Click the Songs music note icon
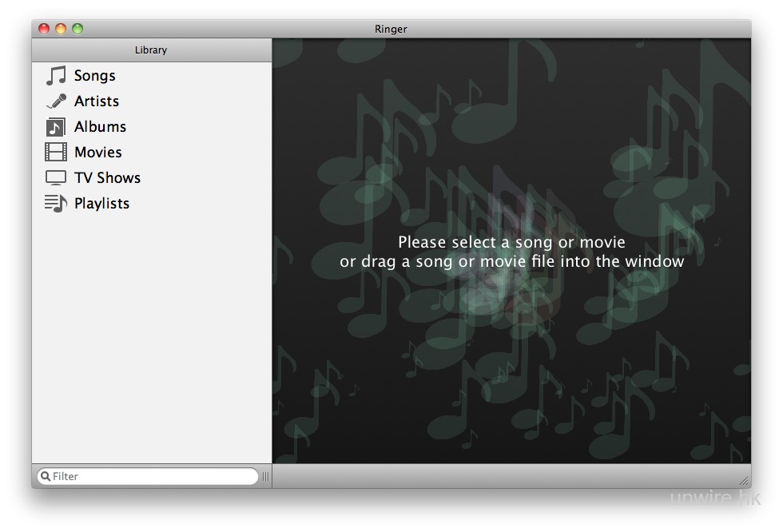 tap(56, 76)
